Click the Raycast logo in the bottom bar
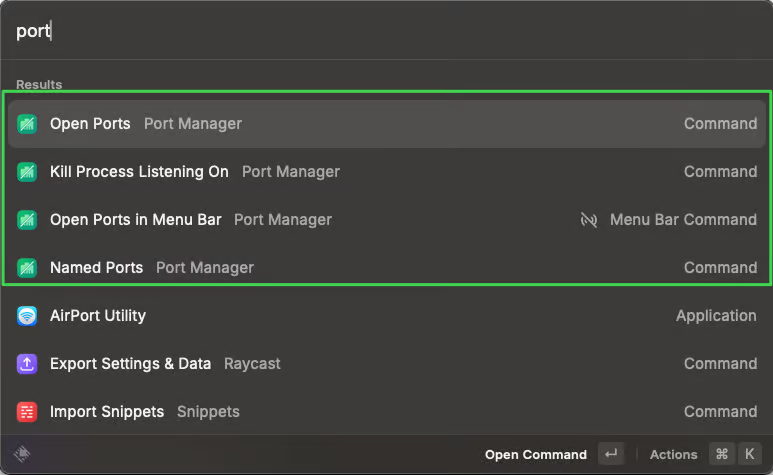Image resolution: width=773 pixels, height=475 pixels. tap(22, 454)
